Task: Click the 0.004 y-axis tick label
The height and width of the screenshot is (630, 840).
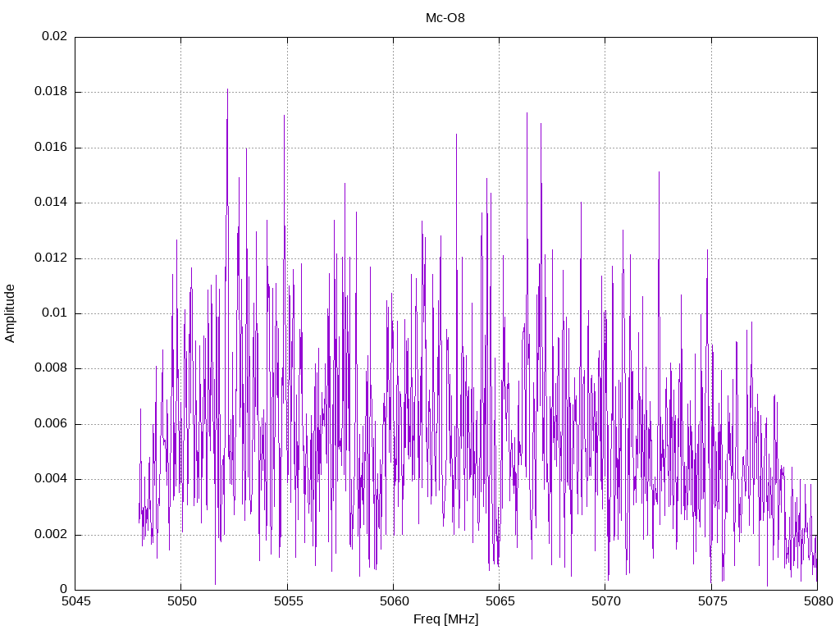Action: (51, 479)
